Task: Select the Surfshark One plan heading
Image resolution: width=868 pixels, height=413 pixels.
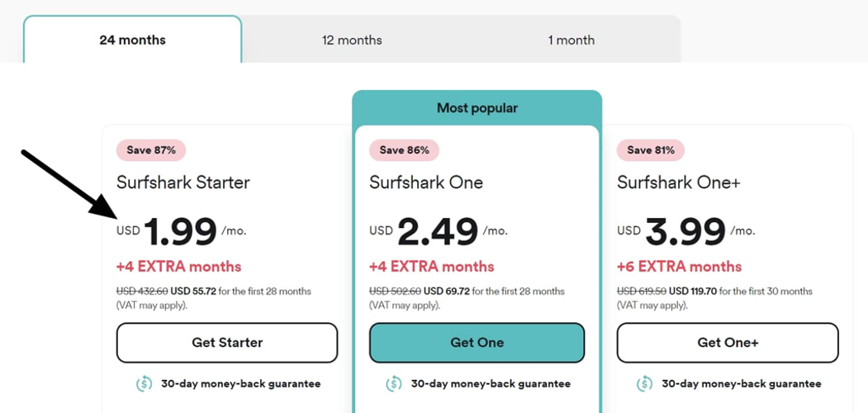Action: (x=426, y=183)
